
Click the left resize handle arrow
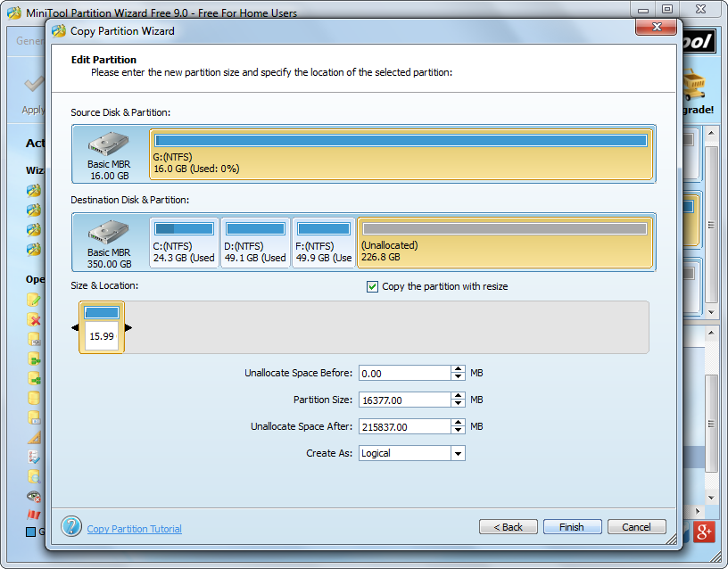click(x=75, y=327)
